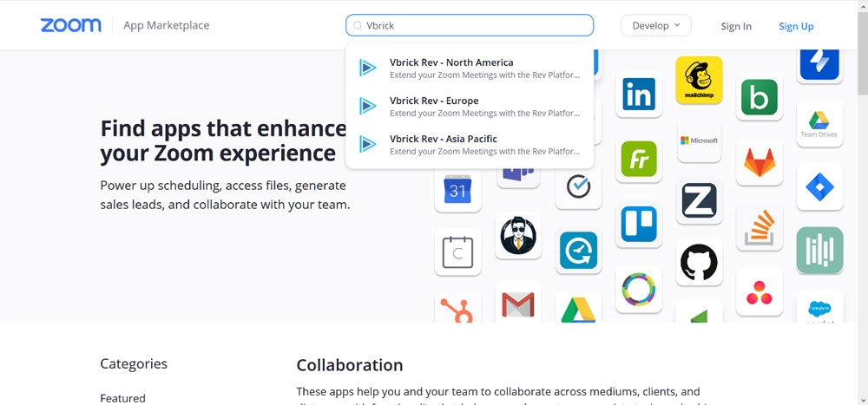Click the Sign In link
This screenshot has width=868, height=405.
click(x=736, y=26)
